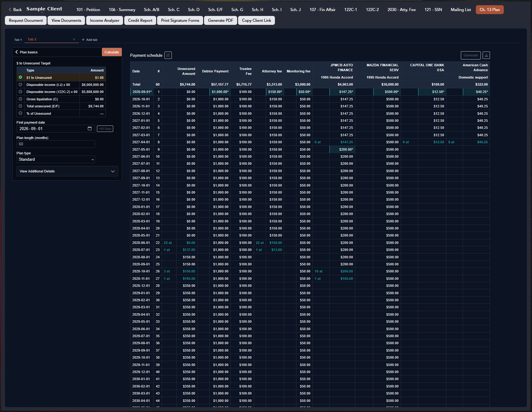This screenshot has width=532, height=412.
Task: Add 30 days to first payment date
Action: pos(105,129)
